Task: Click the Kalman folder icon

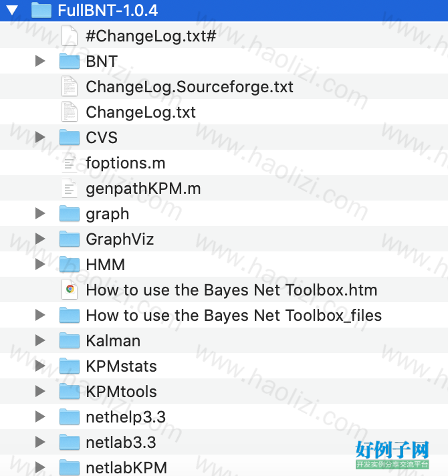Action: click(x=70, y=340)
